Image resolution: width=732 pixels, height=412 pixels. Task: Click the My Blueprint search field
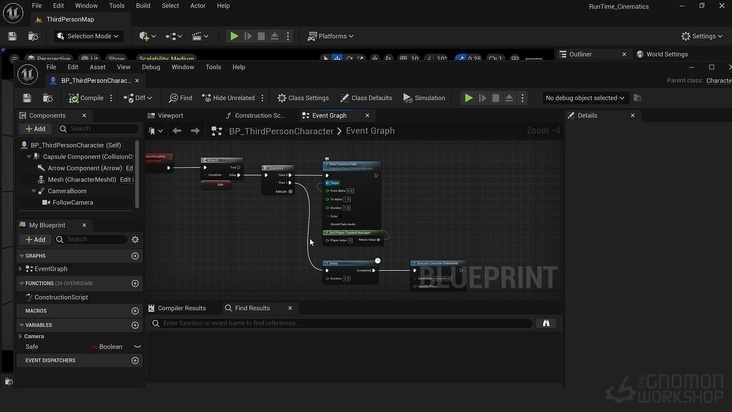92,239
